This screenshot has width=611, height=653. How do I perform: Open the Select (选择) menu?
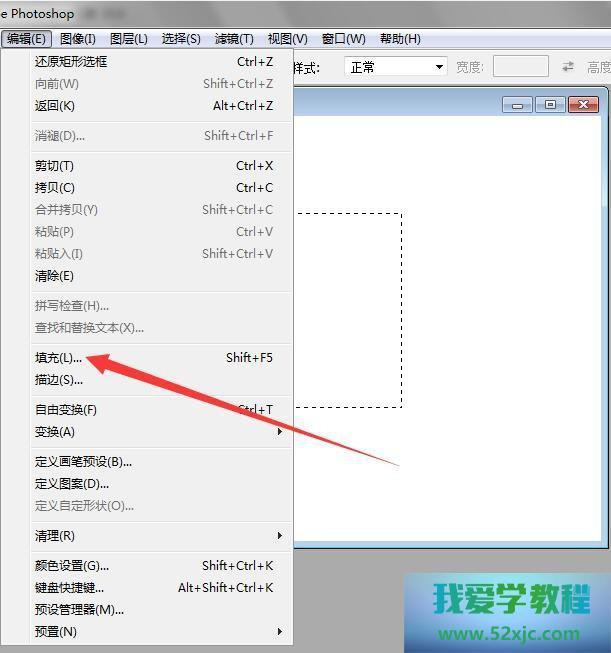click(x=181, y=39)
